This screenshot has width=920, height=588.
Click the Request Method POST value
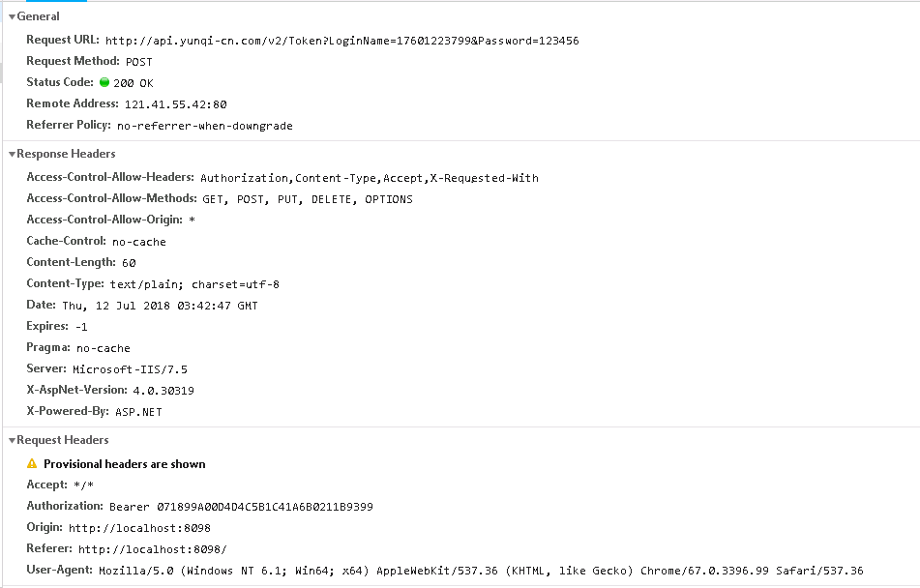[139, 62]
